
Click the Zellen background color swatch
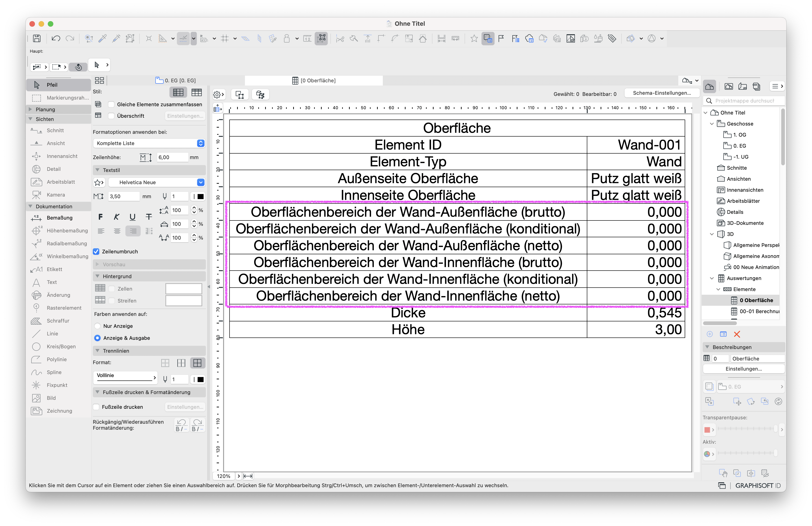click(x=184, y=289)
